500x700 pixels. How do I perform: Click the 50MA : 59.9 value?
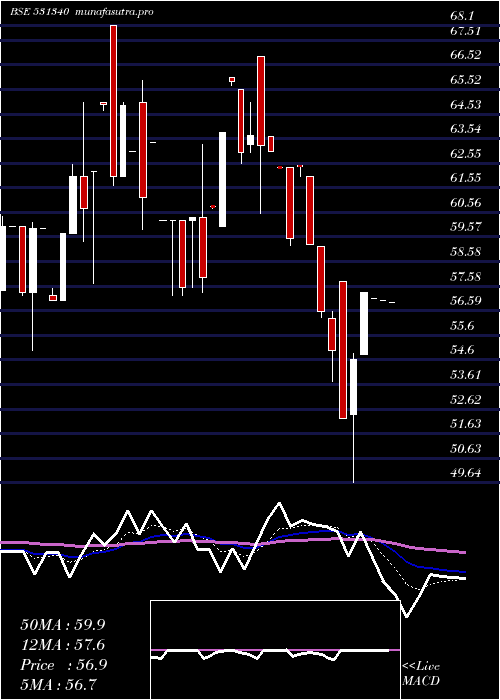coord(65,625)
